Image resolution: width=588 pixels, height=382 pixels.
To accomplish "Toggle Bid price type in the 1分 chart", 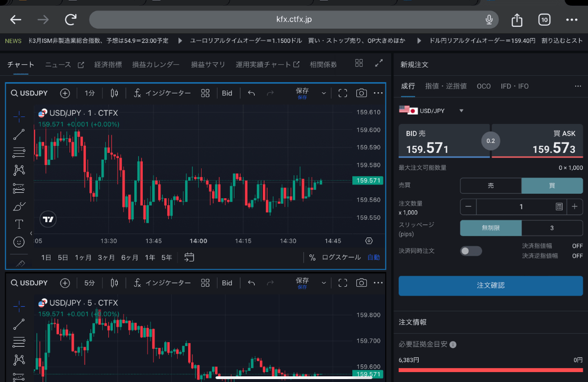I will (227, 93).
